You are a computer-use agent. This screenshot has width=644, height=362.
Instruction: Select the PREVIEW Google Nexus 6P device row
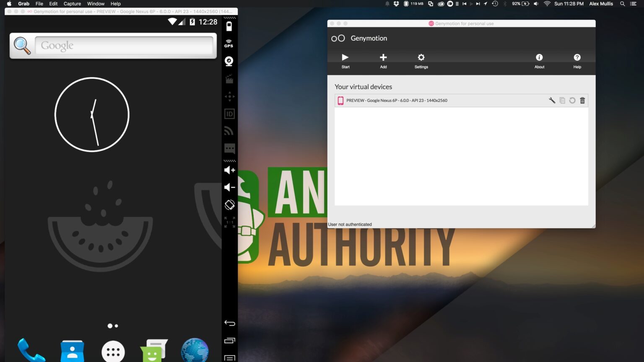461,101
